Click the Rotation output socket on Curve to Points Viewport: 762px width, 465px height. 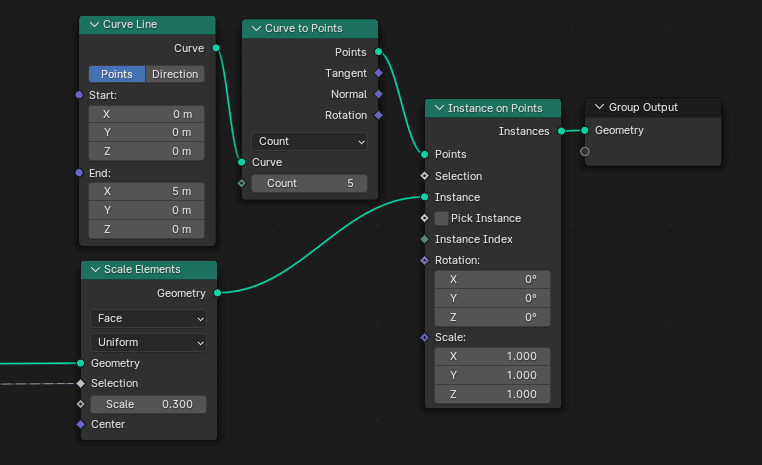tap(379, 115)
